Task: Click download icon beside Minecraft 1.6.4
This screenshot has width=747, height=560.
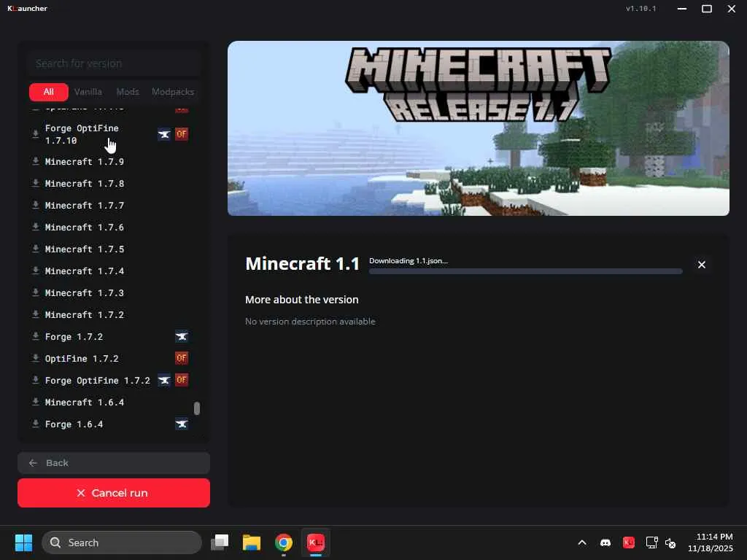Action: pyautogui.click(x=35, y=402)
